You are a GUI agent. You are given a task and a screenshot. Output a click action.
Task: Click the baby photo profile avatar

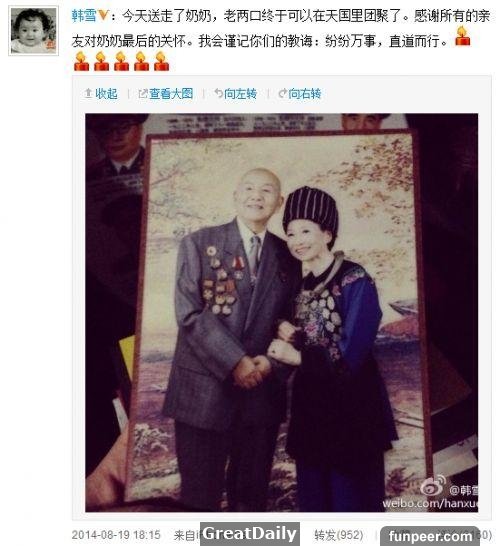point(33,31)
